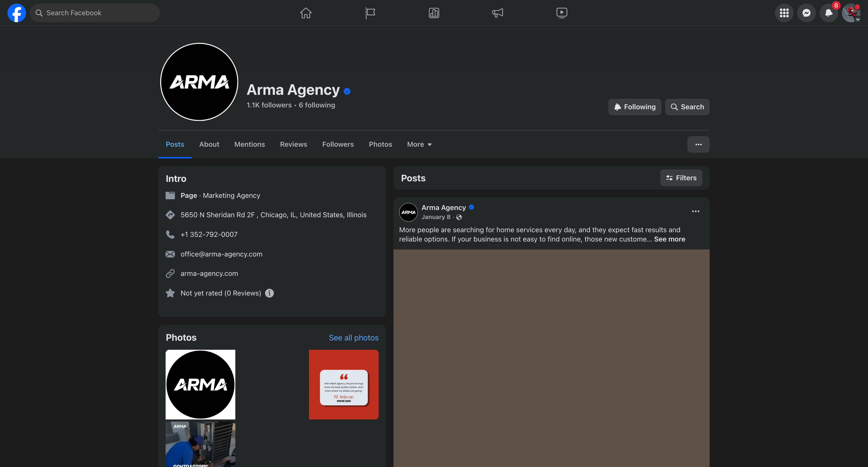Viewport: 868px width, 467px height.
Task: Toggle the Following button
Action: (634, 107)
